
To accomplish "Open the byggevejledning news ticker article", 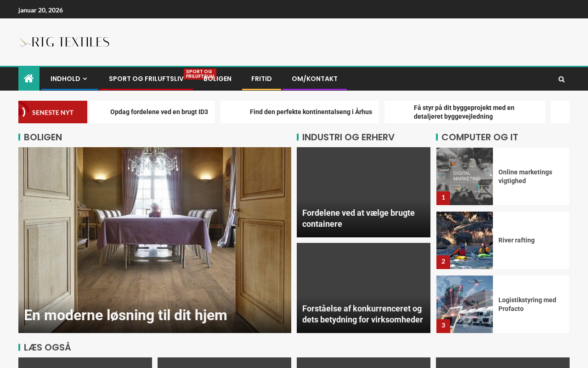I will click(x=464, y=112).
